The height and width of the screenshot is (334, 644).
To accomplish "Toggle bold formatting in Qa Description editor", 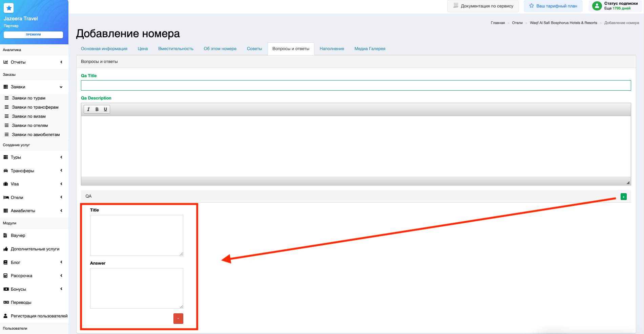I will click(x=97, y=109).
